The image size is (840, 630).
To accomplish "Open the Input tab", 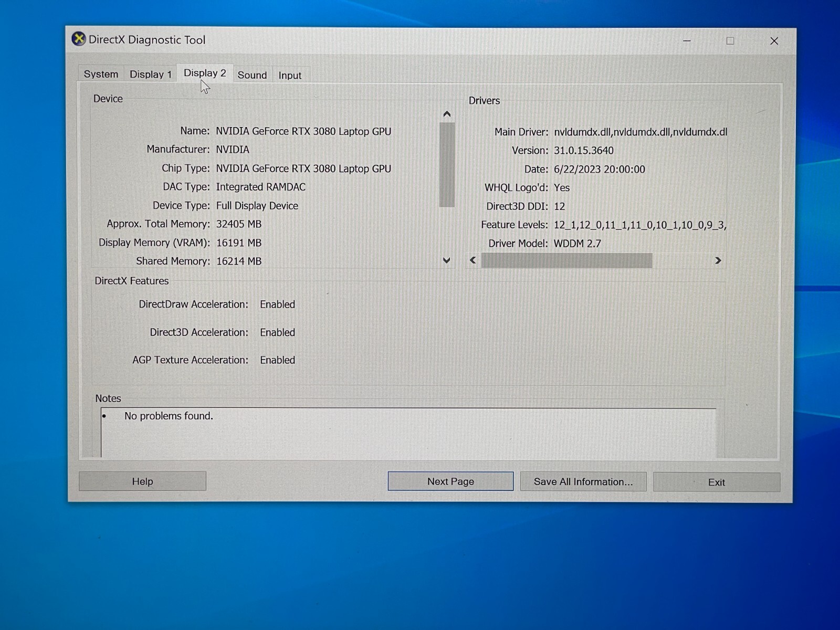I will [290, 75].
